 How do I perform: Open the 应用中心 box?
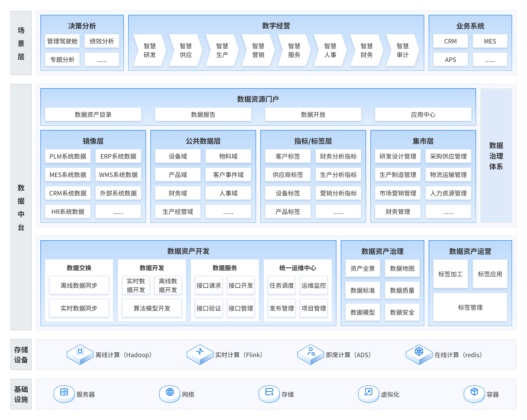pyautogui.click(x=423, y=114)
